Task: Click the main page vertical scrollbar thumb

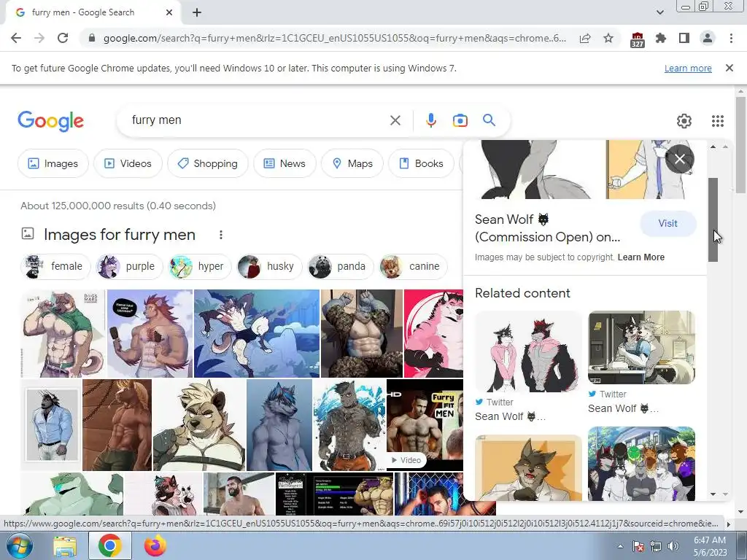Action: [x=740, y=145]
